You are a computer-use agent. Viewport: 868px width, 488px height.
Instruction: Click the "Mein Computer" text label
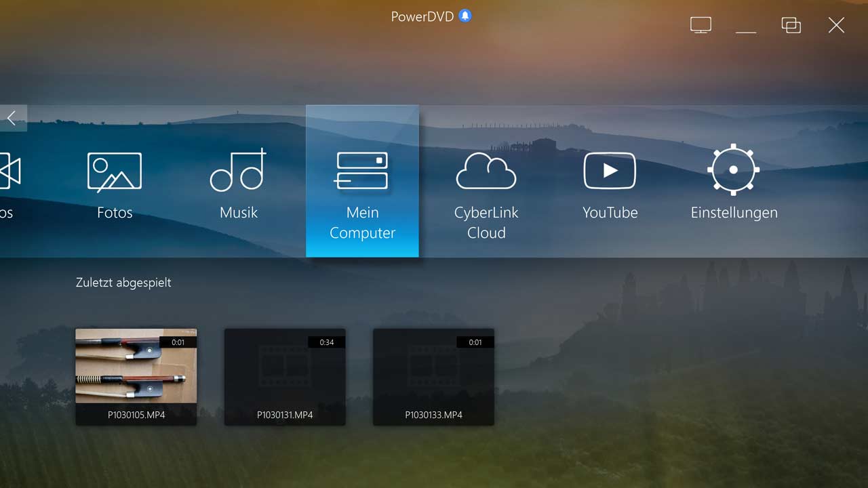pos(362,222)
